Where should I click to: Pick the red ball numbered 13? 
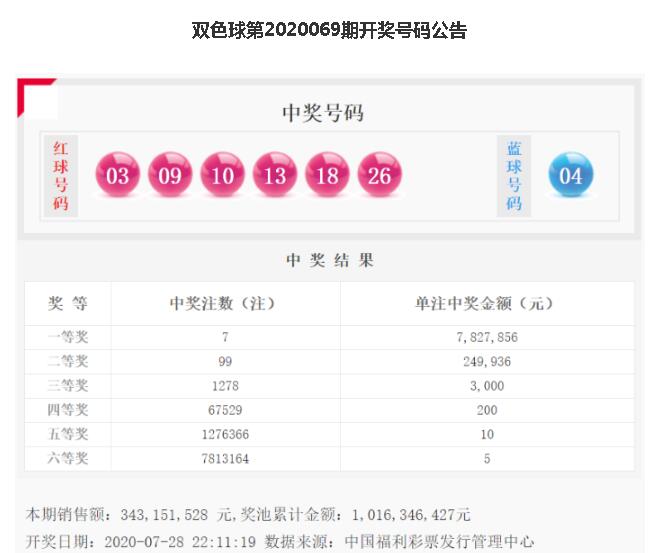pos(275,176)
